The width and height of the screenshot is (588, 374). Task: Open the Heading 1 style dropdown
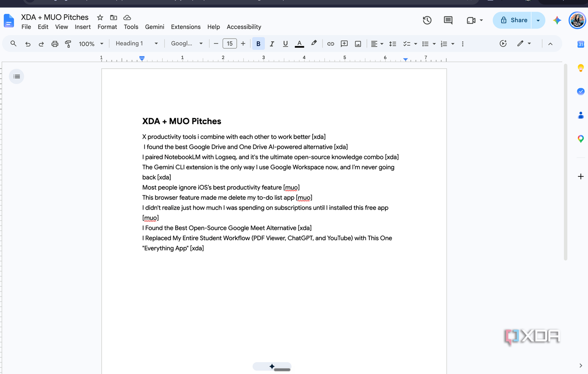click(137, 43)
